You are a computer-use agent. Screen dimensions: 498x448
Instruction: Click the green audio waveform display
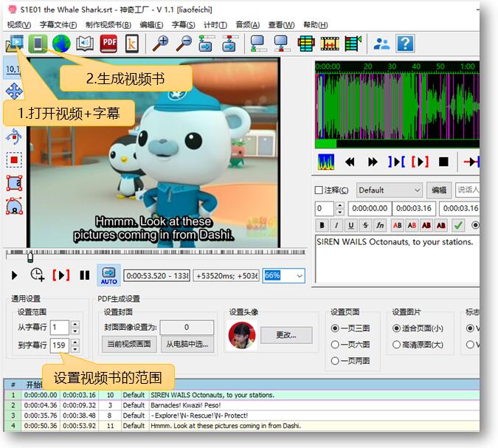coord(398,106)
